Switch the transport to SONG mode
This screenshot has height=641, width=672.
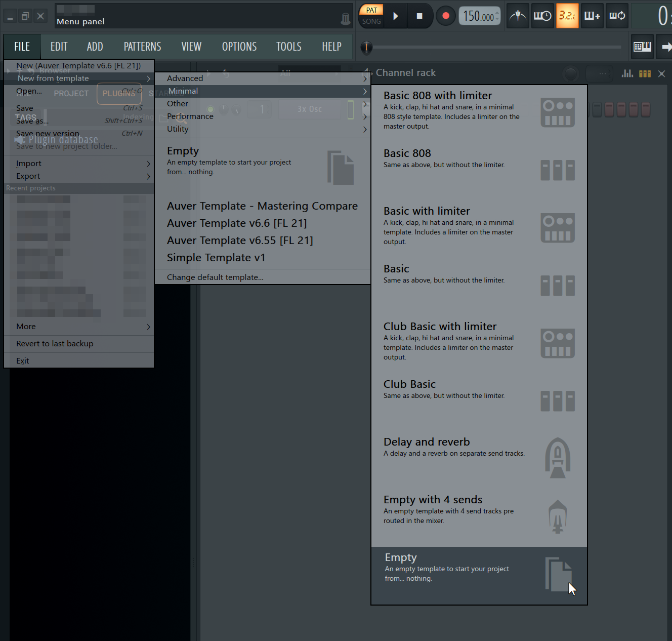371,21
